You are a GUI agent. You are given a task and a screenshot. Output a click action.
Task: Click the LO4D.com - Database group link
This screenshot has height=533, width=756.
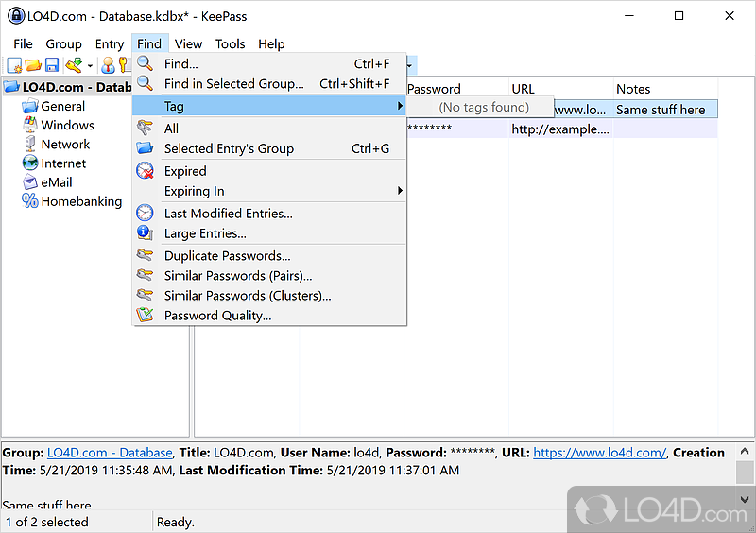click(x=110, y=453)
